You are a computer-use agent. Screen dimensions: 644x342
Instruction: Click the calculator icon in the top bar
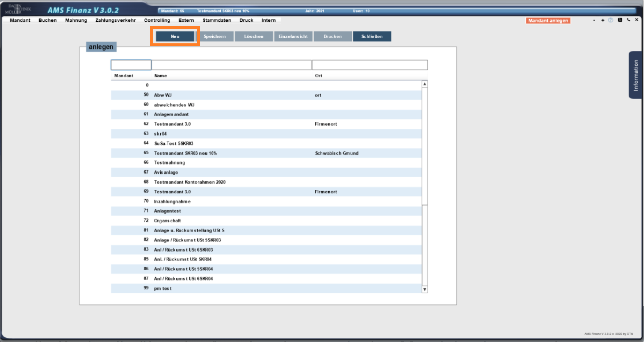point(620,20)
